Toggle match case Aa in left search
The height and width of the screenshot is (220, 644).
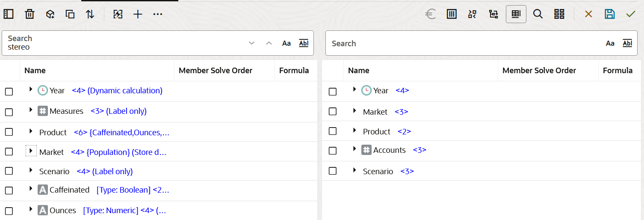(x=287, y=43)
